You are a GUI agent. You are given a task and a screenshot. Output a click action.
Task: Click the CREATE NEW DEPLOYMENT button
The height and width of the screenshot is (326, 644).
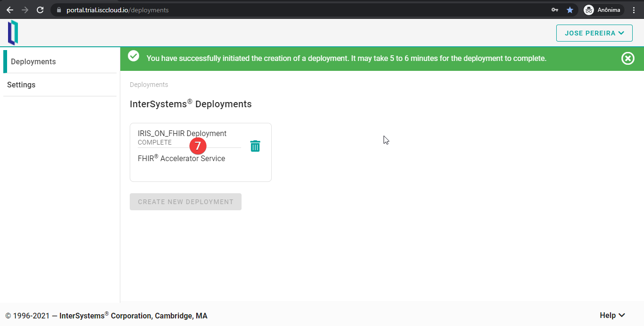pyautogui.click(x=185, y=202)
